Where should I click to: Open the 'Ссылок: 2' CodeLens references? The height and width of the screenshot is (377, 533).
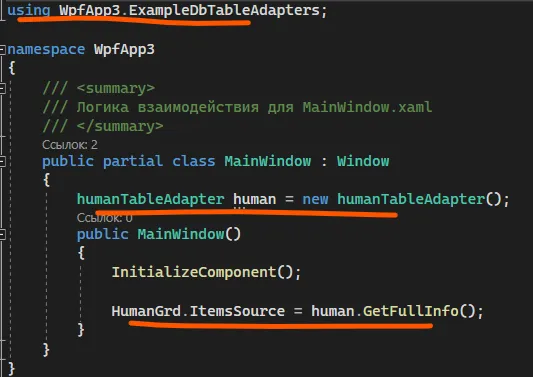tap(70, 145)
